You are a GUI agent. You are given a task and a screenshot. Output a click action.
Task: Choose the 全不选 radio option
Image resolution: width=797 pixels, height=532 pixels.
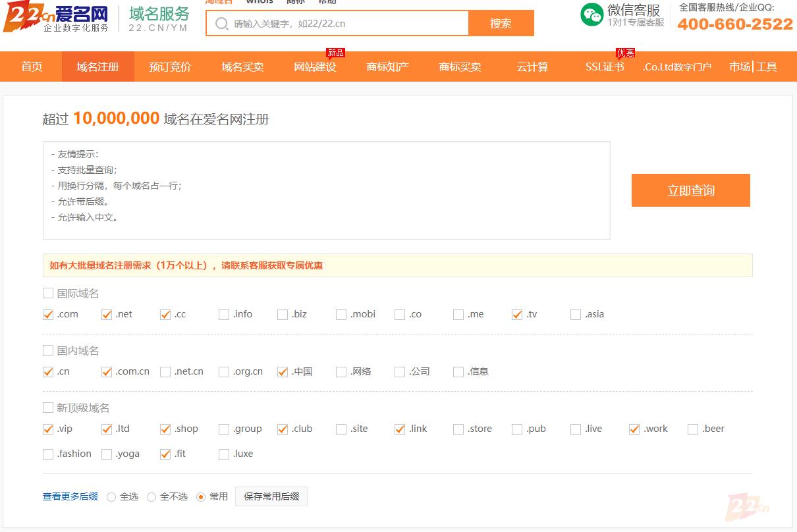coord(151,497)
